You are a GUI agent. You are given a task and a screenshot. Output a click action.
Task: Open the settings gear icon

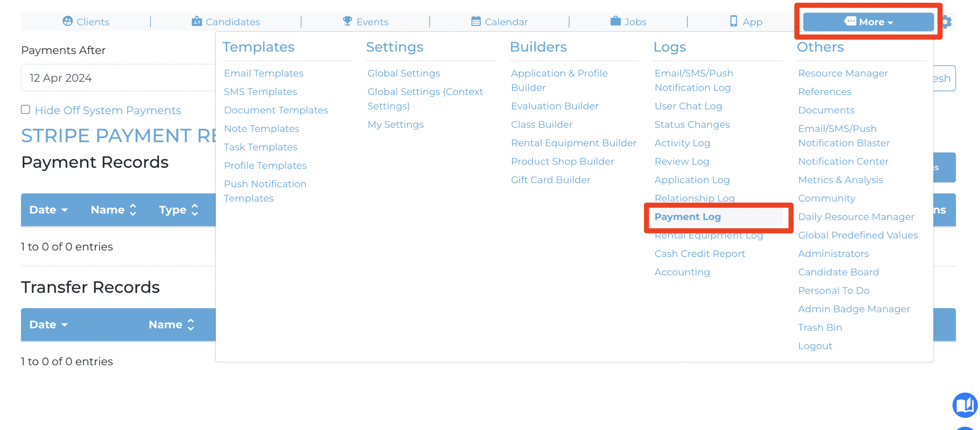point(947,22)
